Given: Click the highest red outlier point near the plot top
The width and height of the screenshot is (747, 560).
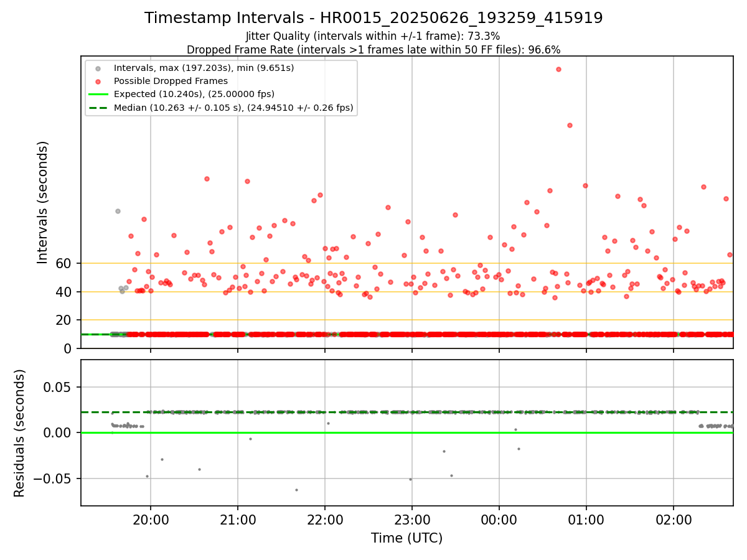Looking at the screenshot, I should click(558, 69).
